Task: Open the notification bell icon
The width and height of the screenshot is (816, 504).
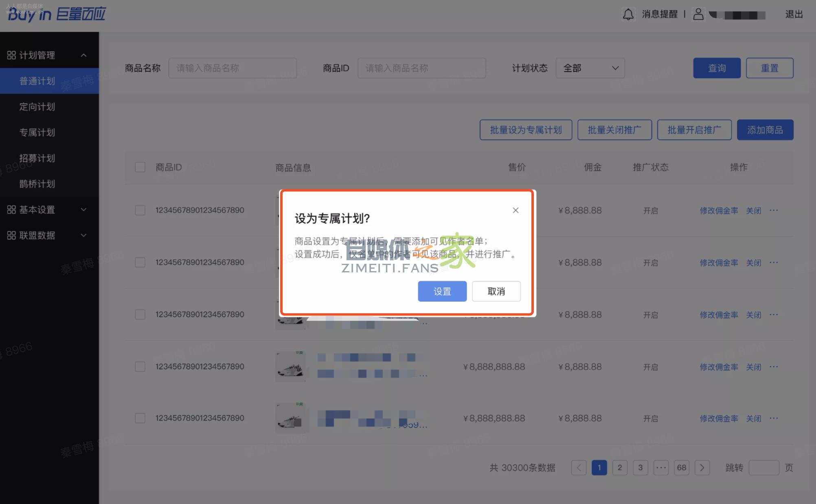Action: (x=628, y=14)
